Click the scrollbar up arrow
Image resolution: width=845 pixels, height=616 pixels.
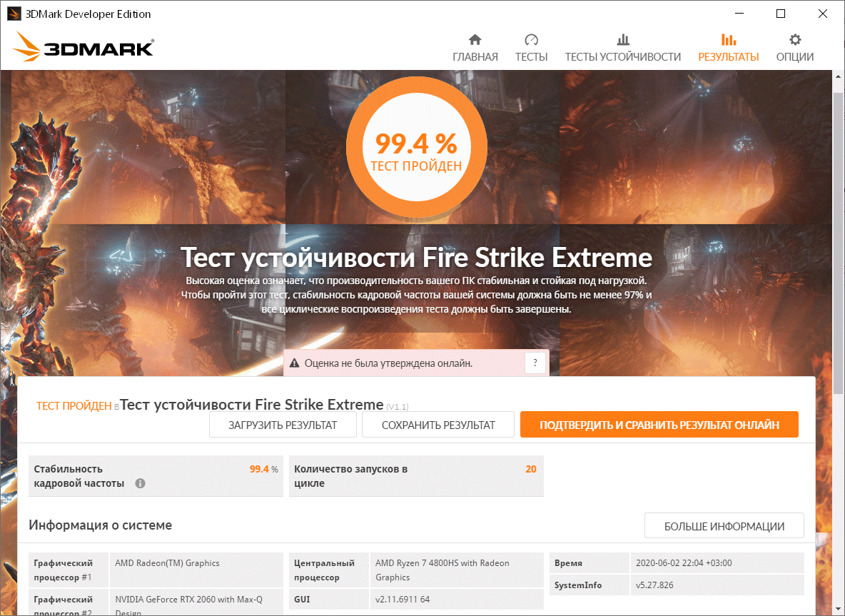838,76
